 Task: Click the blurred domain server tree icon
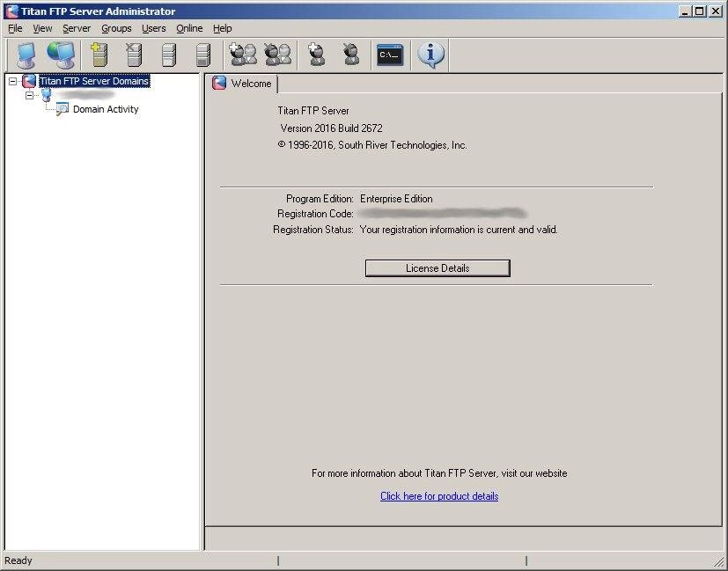pyautogui.click(x=47, y=95)
